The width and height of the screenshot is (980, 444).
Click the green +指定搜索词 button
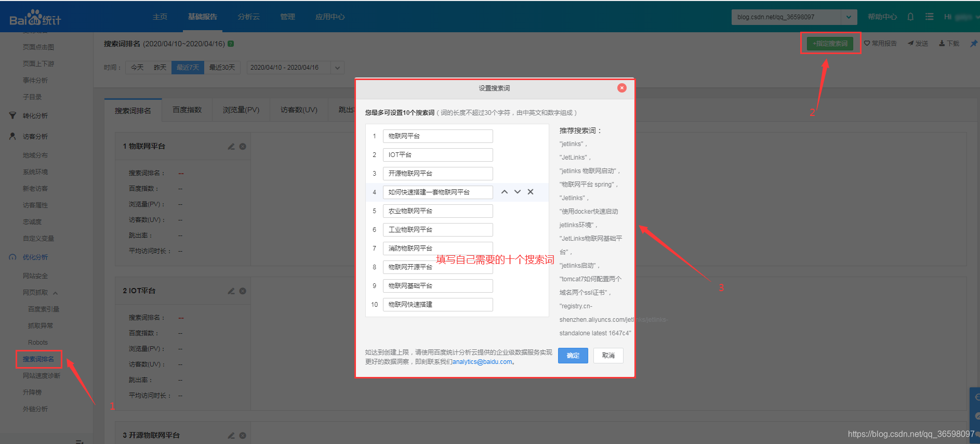click(x=830, y=44)
